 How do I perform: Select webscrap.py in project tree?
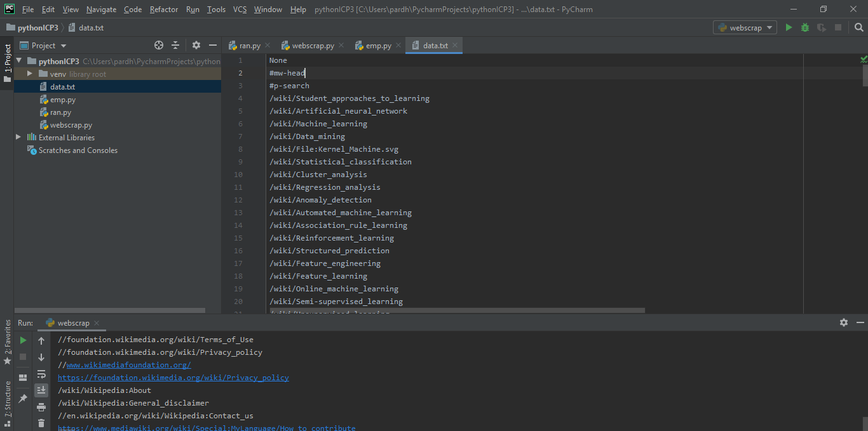[71, 125]
